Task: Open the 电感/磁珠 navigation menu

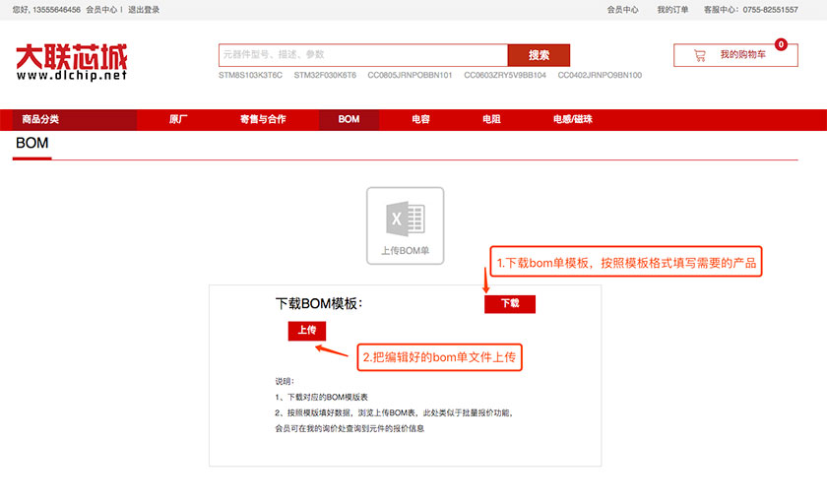Action: pos(573,119)
